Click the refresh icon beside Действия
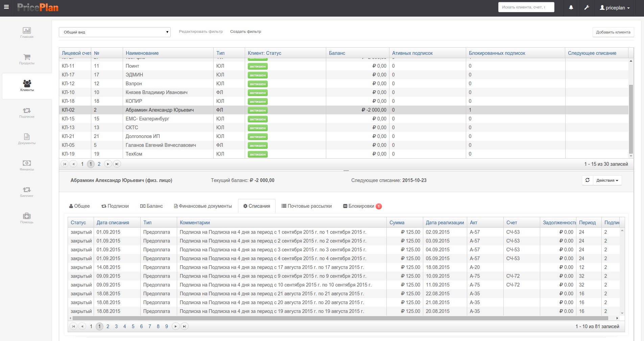Screen dimensions: 644x341 tap(588, 180)
